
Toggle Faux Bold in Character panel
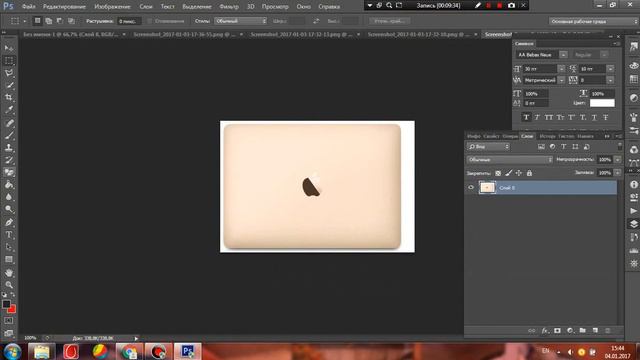[526, 118]
